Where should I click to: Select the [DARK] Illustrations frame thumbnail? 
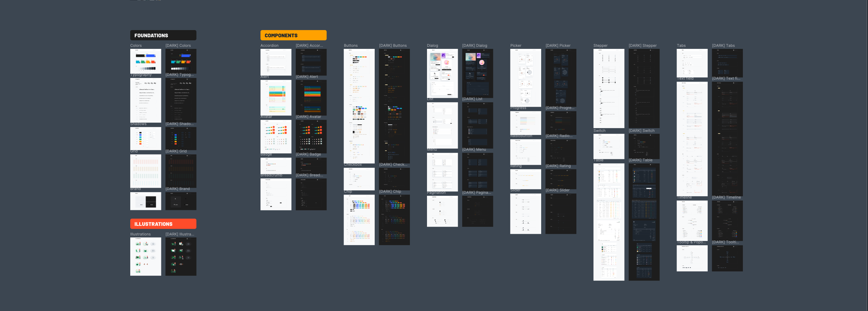click(x=181, y=256)
